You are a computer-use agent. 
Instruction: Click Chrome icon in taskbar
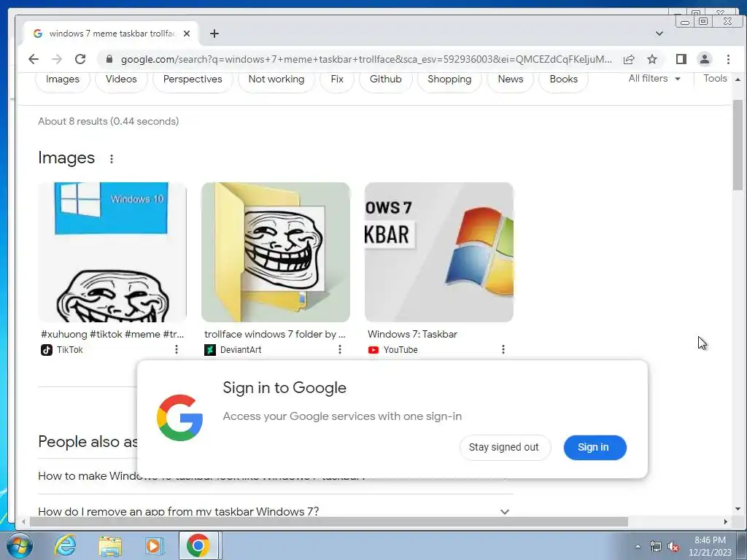coord(198,545)
